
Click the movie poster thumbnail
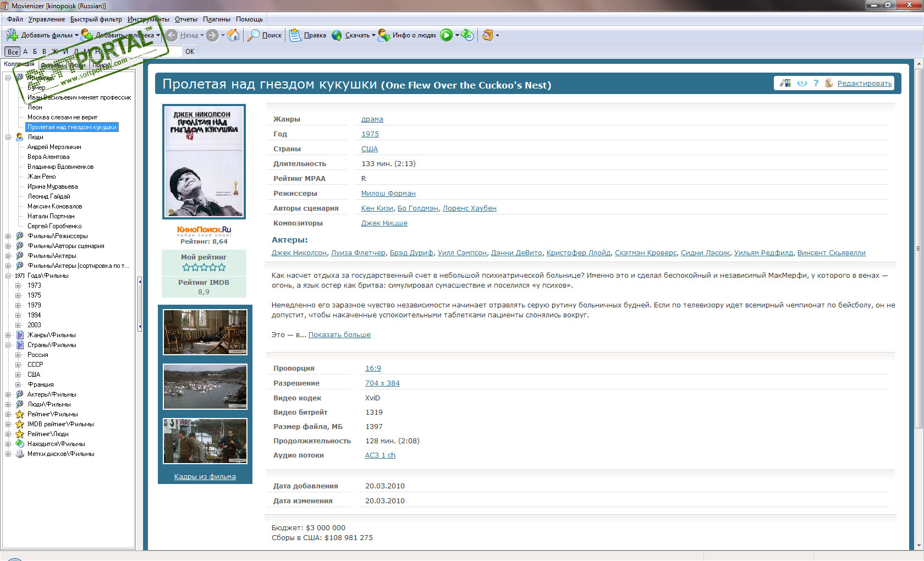coord(204,162)
